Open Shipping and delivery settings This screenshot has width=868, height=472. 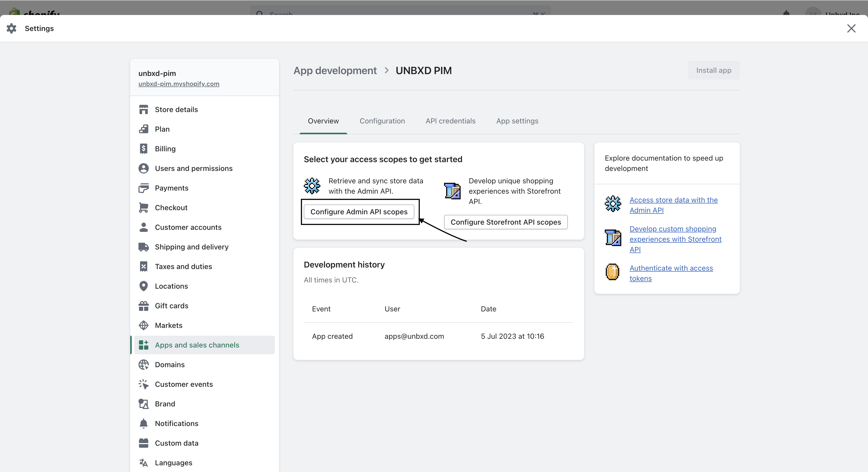point(204,247)
